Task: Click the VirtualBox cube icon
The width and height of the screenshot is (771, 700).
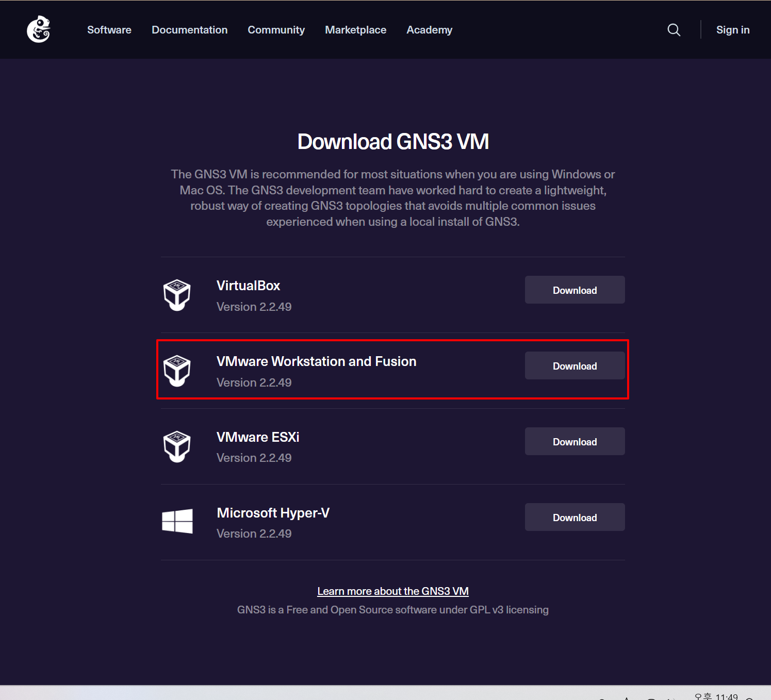Action: coord(177,295)
